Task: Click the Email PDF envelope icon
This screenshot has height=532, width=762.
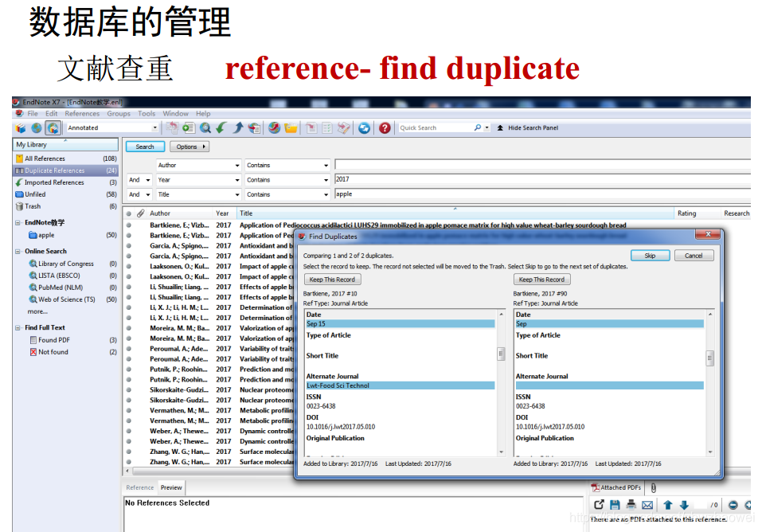Action: point(647,505)
